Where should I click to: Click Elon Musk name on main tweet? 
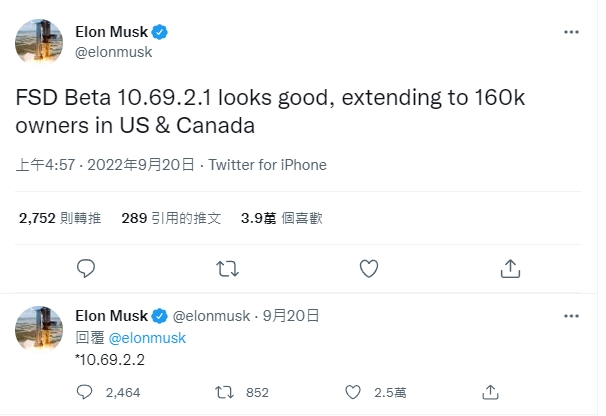(x=111, y=32)
